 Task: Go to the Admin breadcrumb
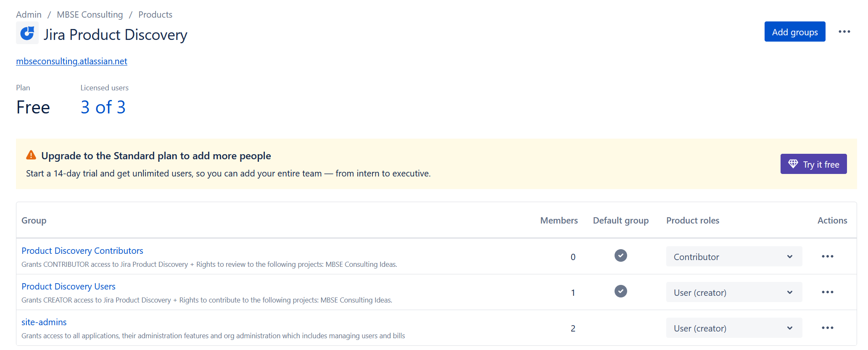[x=29, y=15]
